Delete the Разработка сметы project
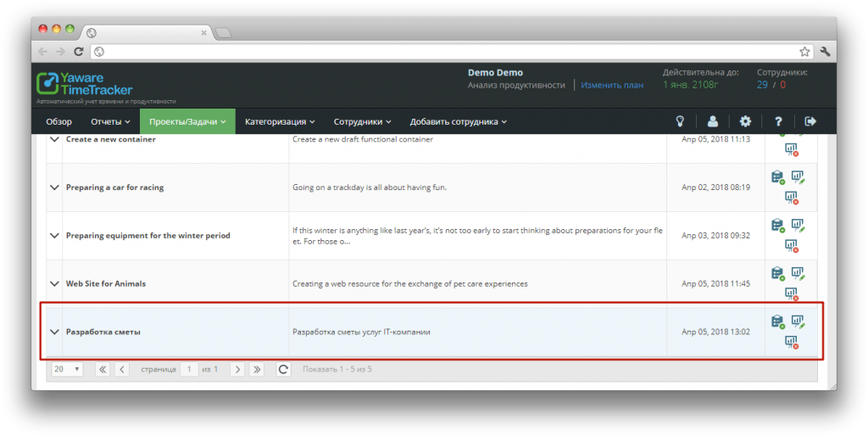Image resolution: width=868 pixels, height=436 pixels. tap(792, 342)
